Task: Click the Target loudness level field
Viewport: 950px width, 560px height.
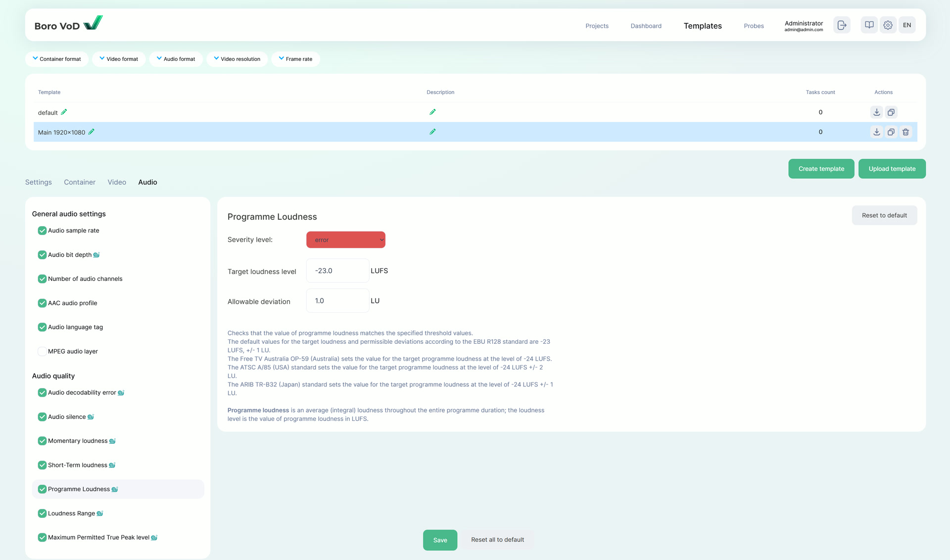Action: point(337,271)
